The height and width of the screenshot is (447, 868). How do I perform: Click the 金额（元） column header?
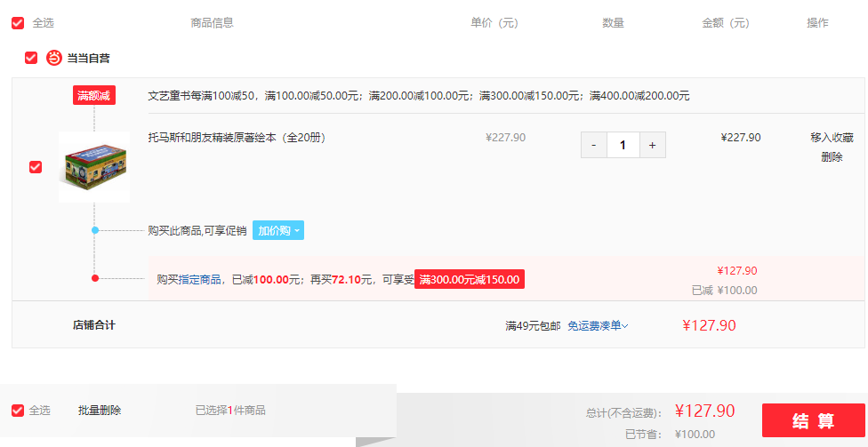[x=726, y=23]
